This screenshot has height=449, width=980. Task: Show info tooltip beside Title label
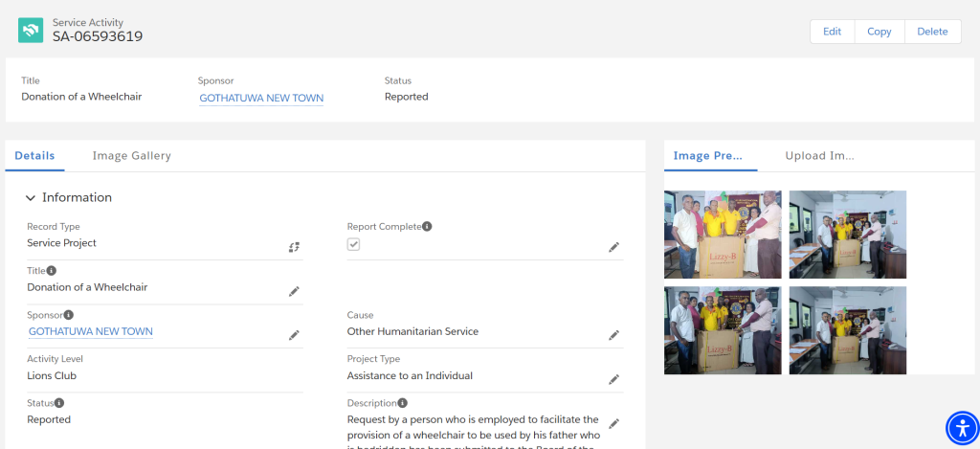click(52, 271)
